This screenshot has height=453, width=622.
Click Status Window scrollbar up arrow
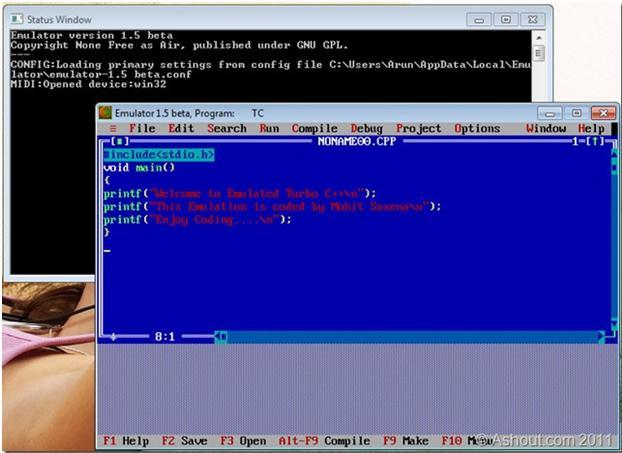click(539, 38)
